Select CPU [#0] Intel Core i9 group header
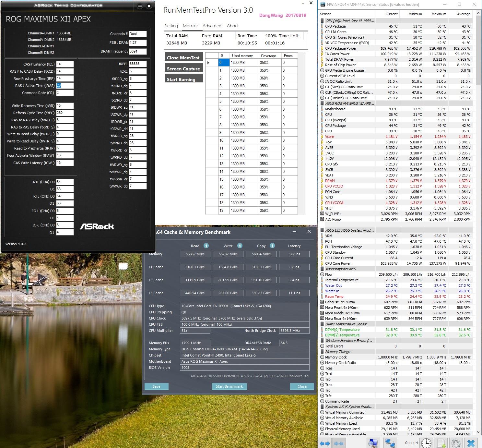Image resolution: width=482 pixels, height=448 pixels. click(350, 21)
